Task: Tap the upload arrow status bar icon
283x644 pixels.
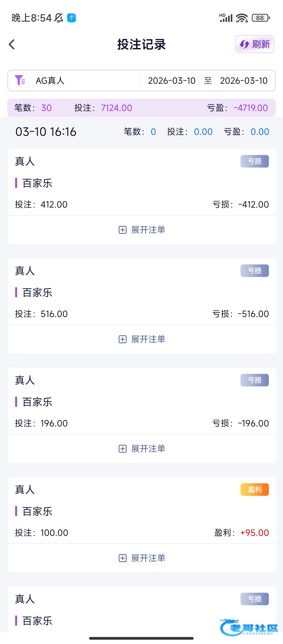Action: [72, 18]
